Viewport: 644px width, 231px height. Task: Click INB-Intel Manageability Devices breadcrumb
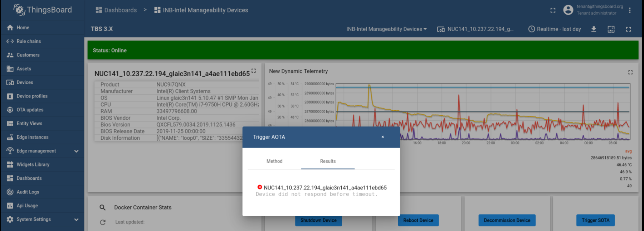pos(201,10)
